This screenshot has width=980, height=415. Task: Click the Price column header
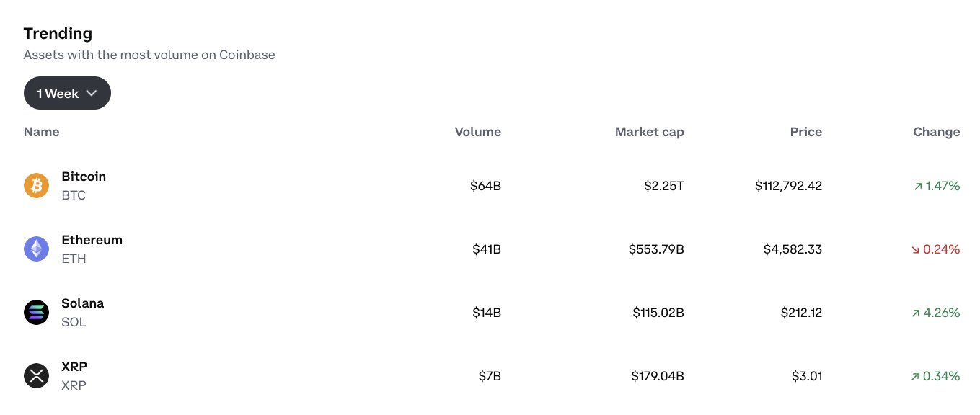click(805, 132)
